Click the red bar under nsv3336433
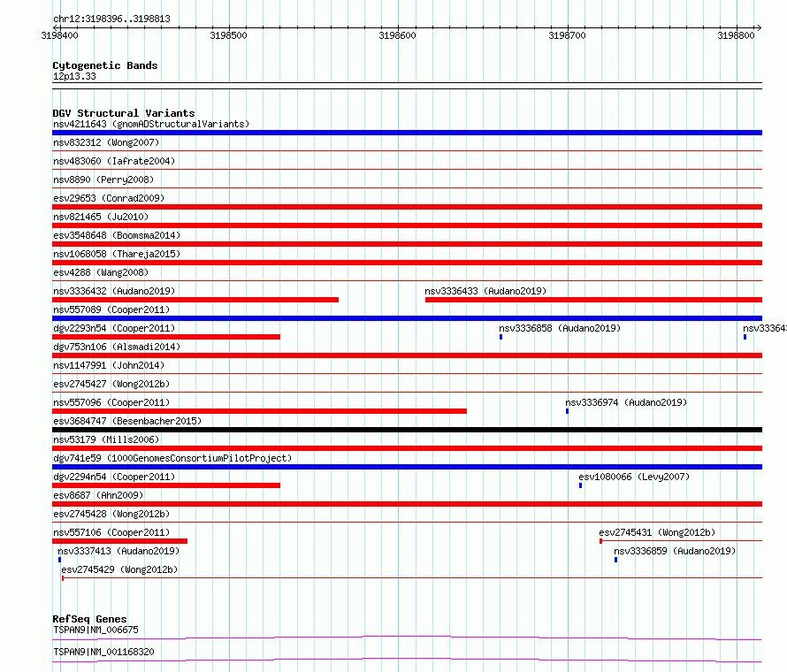Viewport: 787px width, 672px height. coord(593,300)
